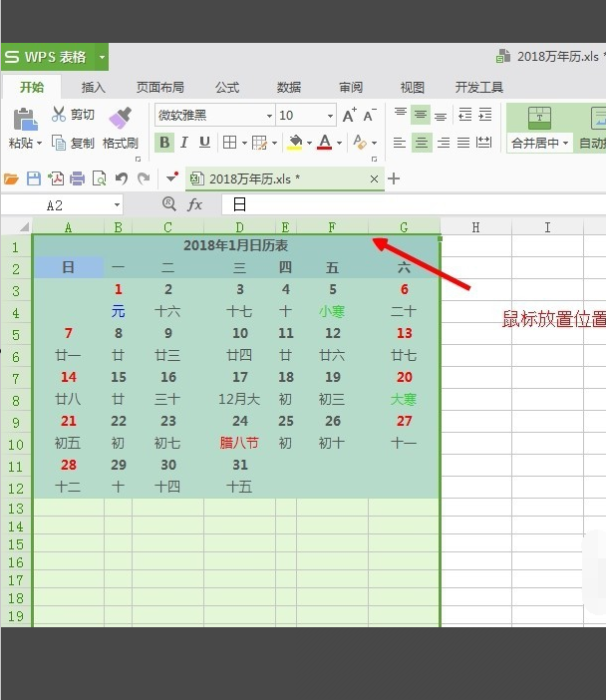Center text horizontally
The image size is (606, 700).
tap(422, 143)
